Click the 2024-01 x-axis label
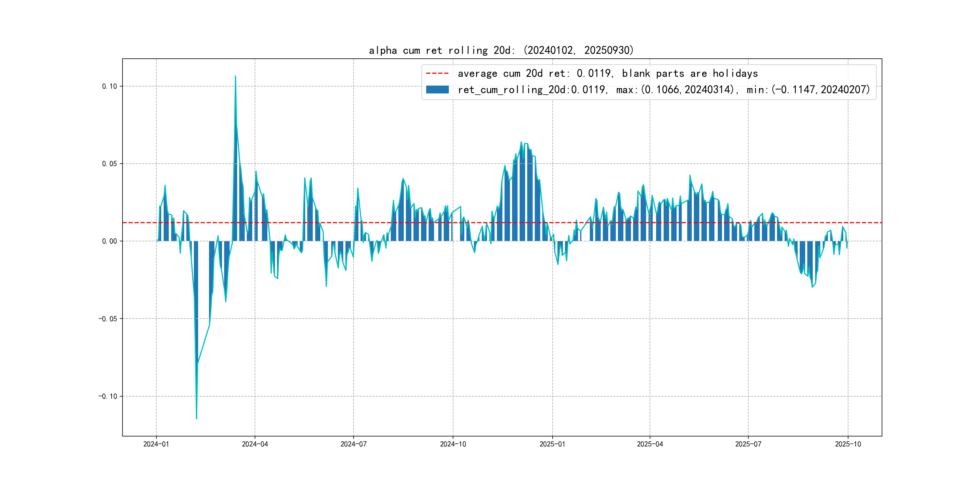This screenshot has height=490, width=980. [x=156, y=444]
